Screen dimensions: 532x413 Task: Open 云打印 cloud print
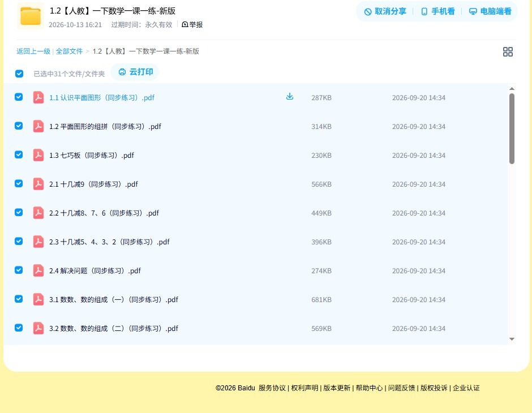(x=135, y=72)
